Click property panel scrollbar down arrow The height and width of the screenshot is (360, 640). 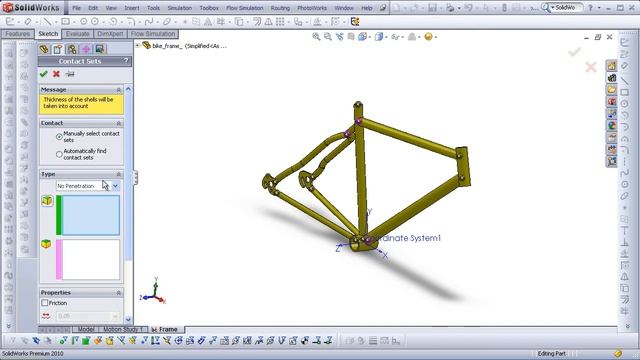click(x=128, y=319)
